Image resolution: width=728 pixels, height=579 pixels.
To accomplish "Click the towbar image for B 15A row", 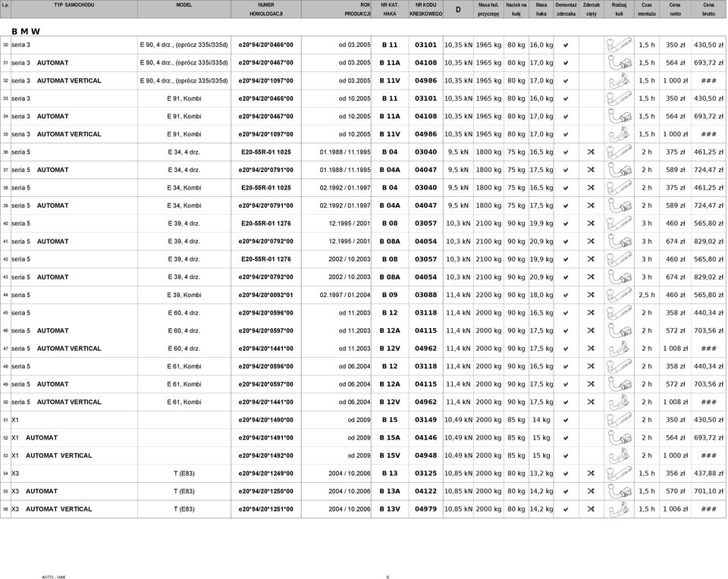I will [x=619, y=437].
